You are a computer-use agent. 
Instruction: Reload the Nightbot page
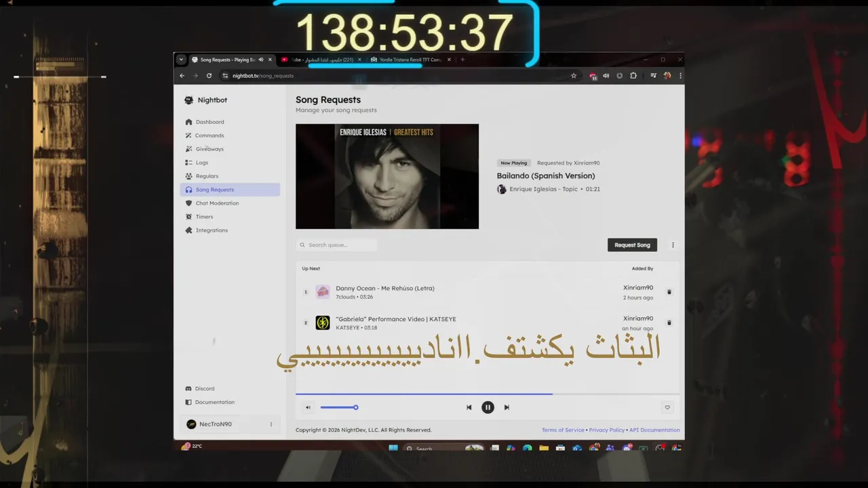tap(209, 76)
